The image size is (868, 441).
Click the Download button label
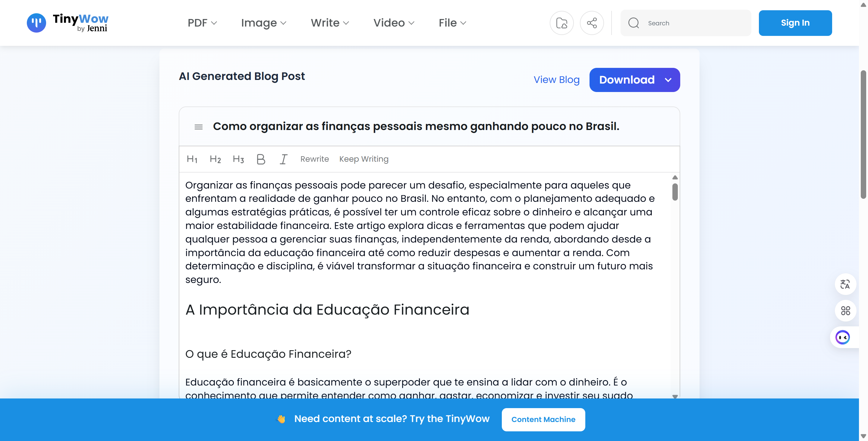click(x=626, y=80)
